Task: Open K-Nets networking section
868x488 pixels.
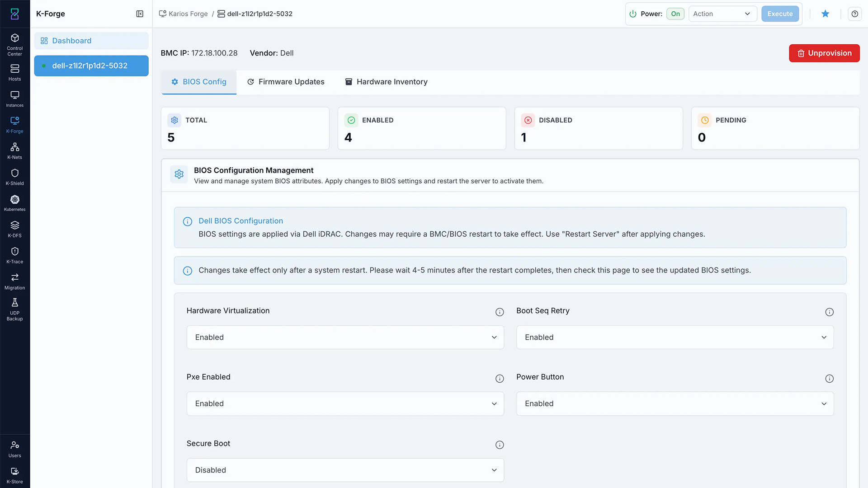Action: (15, 151)
